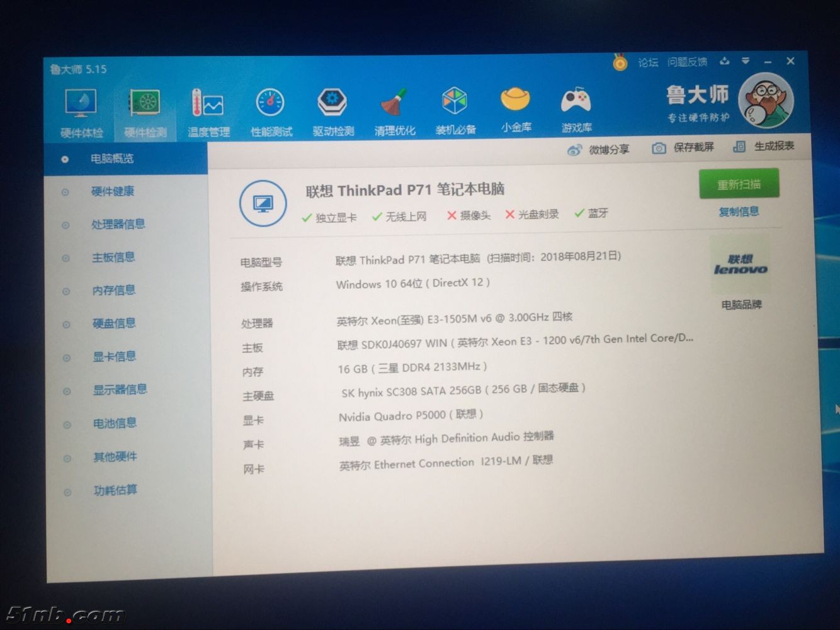Click the 重新扫描 rescan button

tap(739, 183)
